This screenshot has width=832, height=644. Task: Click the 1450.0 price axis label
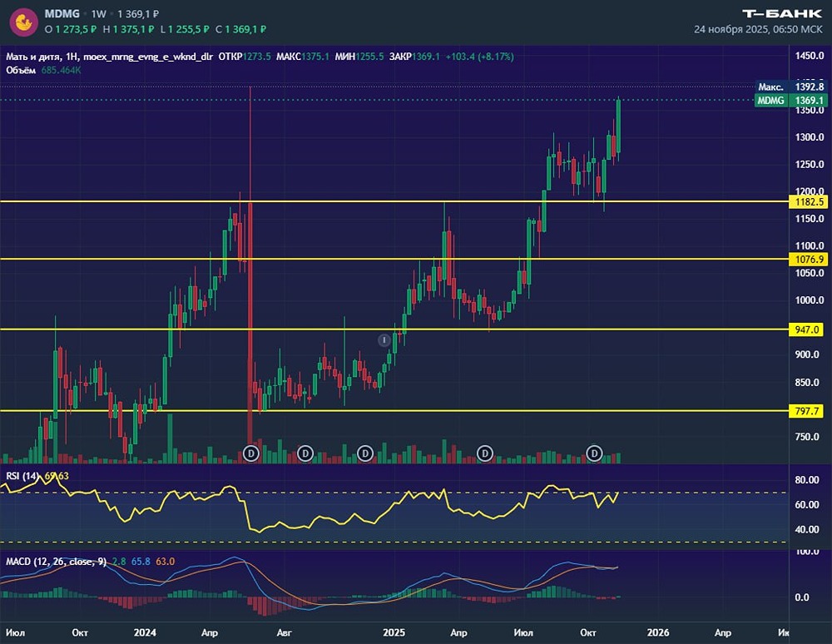(x=810, y=56)
